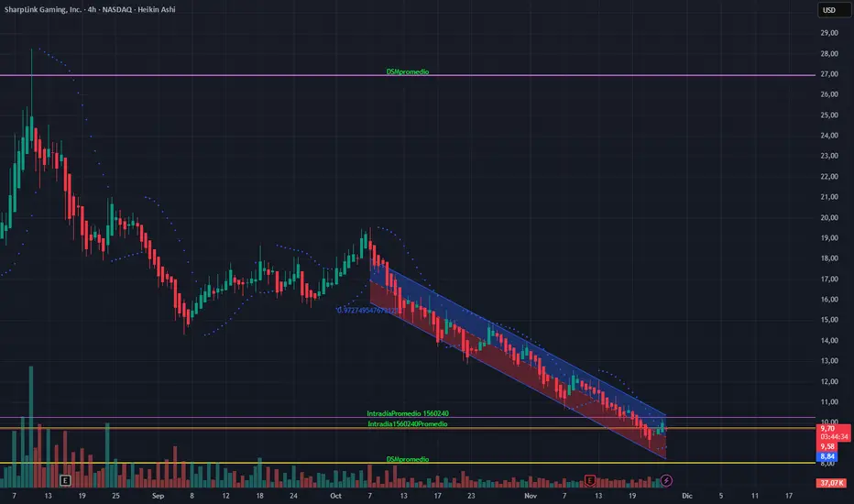Viewport: 854px width, 504px height.
Task: Click the 03:44:34 bar countdown timer
Action: (x=833, y=437)
